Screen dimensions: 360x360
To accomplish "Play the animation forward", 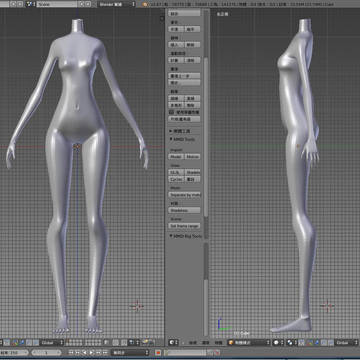I will click(91, 352).
